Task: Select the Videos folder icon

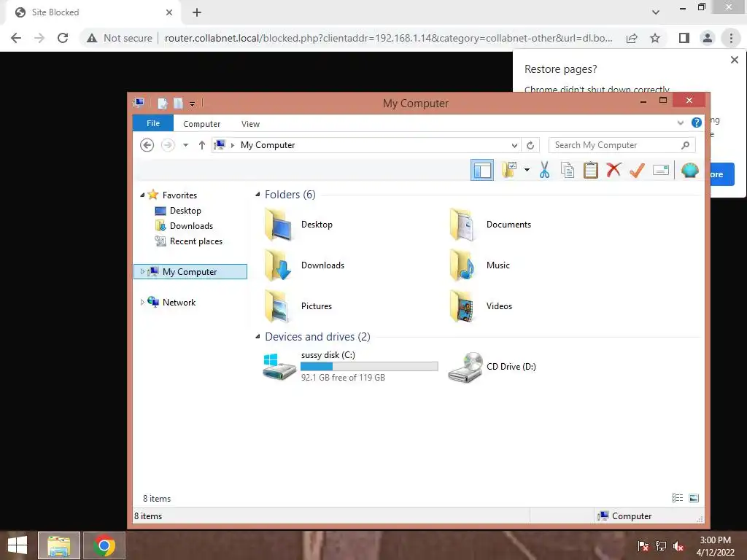Action: [x=462, y=306]
